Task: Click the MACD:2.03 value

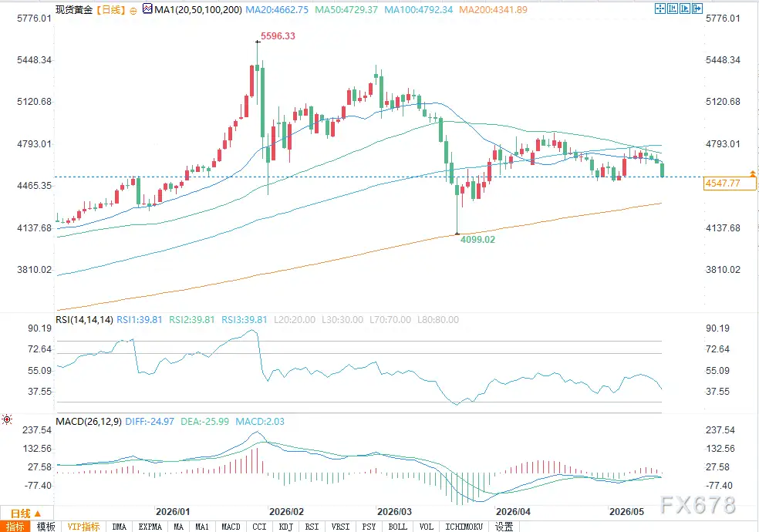Action: point(260,421)
